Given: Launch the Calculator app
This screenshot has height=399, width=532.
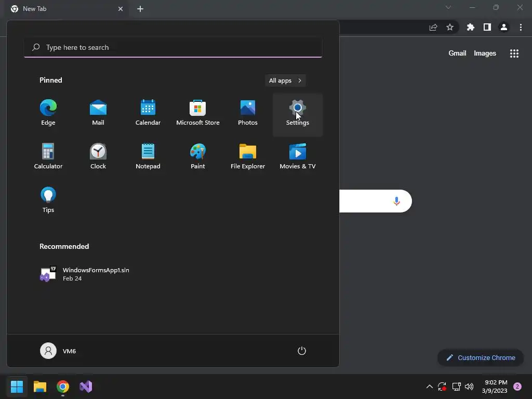Looking at the screenshot, I should click(48, 156).
